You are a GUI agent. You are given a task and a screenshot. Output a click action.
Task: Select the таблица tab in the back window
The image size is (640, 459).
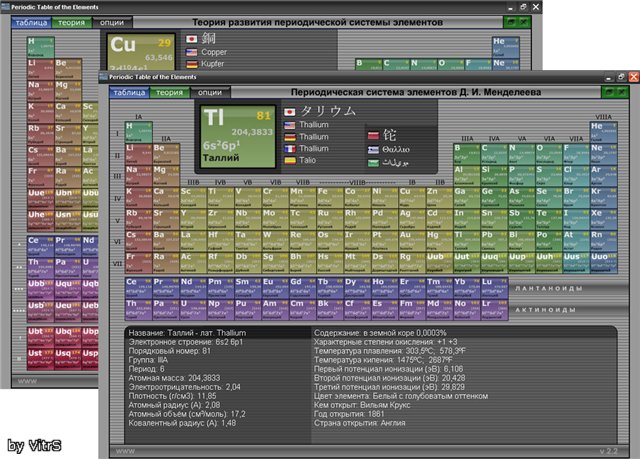coord(31,22)
